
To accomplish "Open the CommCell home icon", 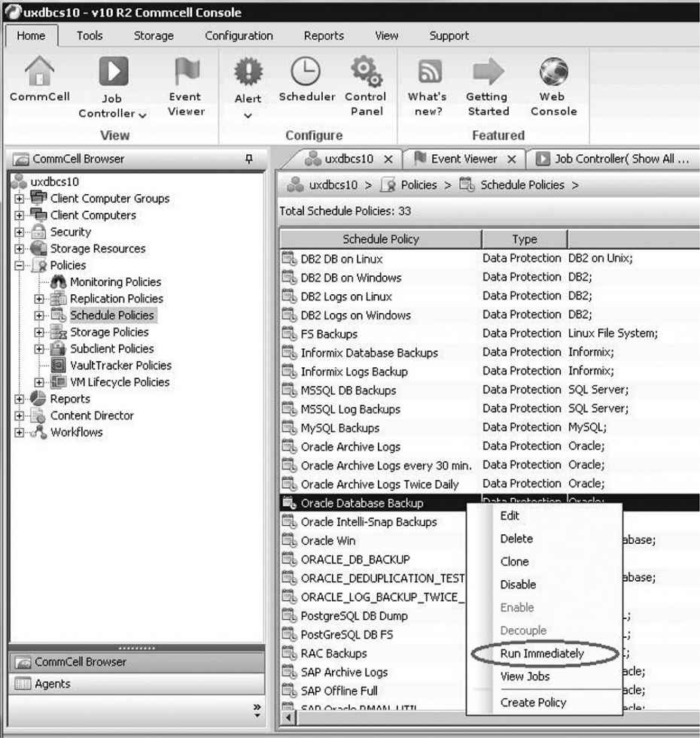I will pos(40,71).
